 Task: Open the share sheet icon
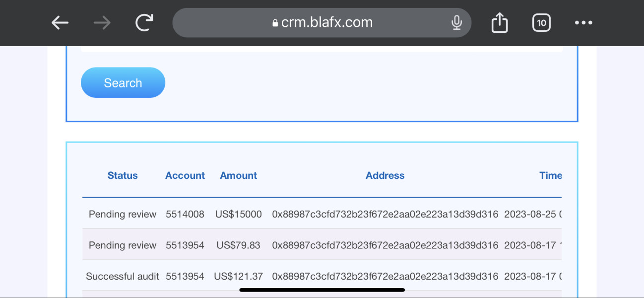500,23
